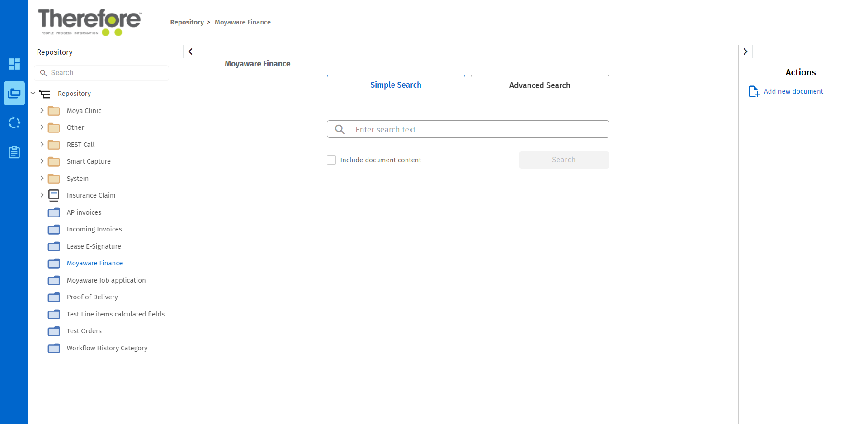The image size is (868, 424).
Task: Click the Other folder icon
Action: point(54,127)
